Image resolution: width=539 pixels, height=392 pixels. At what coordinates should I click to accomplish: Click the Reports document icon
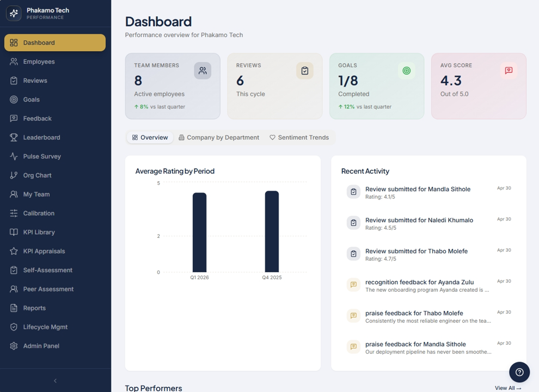click(14, 308)
